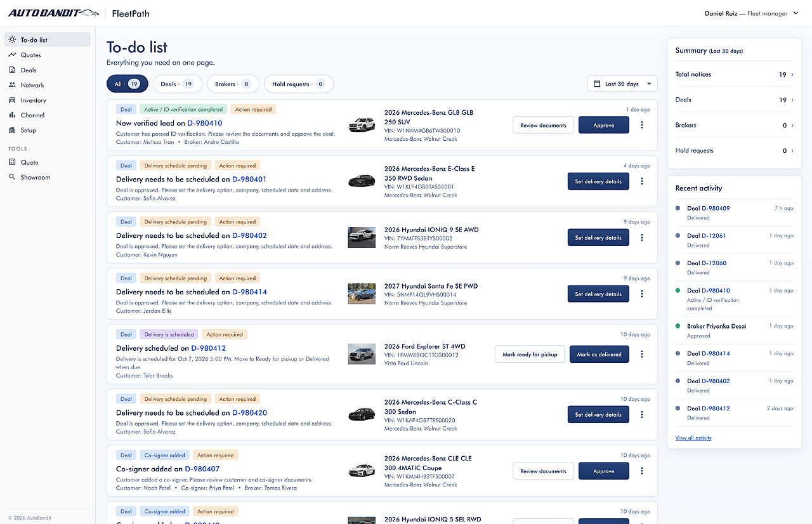Click the Deals document icon in sidebar

tap(13, 70)
